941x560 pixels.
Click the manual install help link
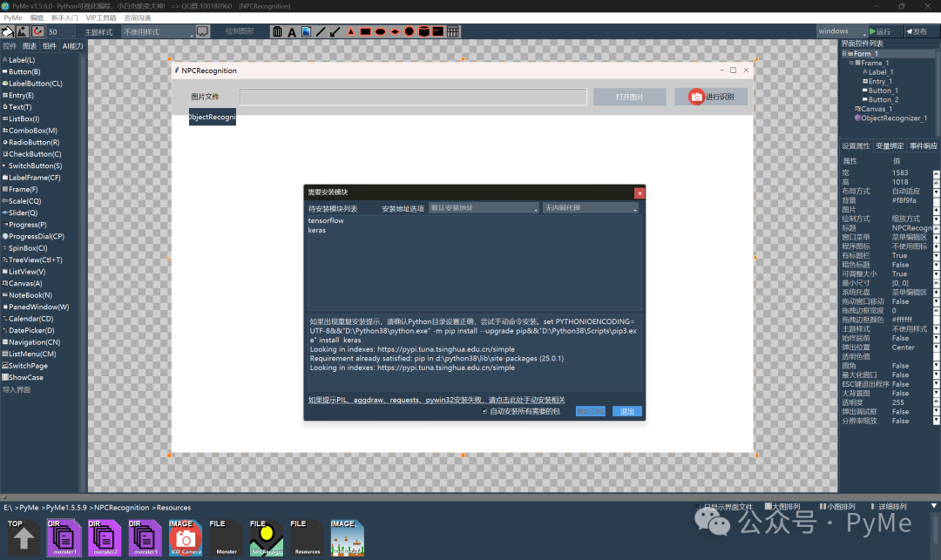click(437, 400)
